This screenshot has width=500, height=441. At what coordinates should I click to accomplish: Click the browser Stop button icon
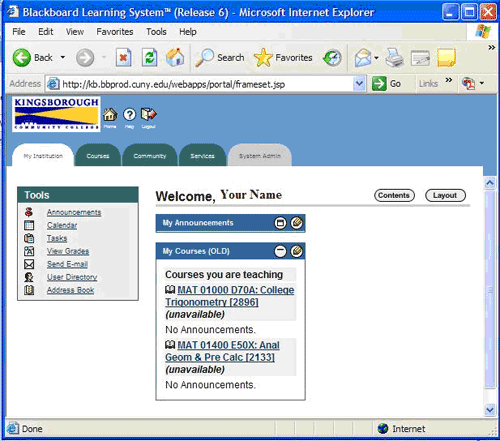(123, 58)
